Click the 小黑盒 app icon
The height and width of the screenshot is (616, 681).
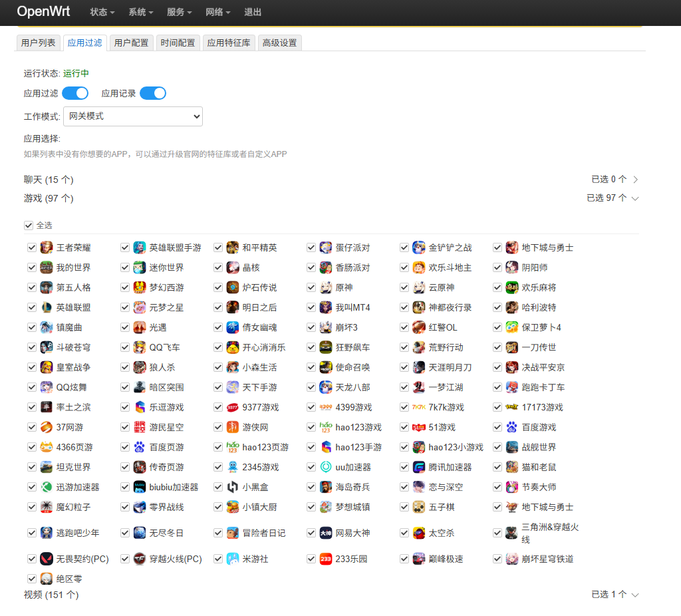233,487
